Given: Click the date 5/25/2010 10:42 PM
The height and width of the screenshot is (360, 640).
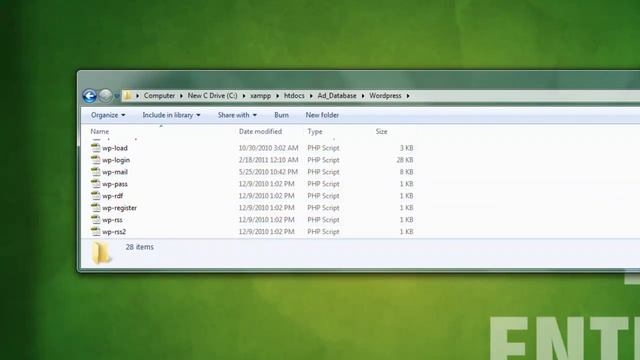Looking at the screenshot, I should (268, 172).
